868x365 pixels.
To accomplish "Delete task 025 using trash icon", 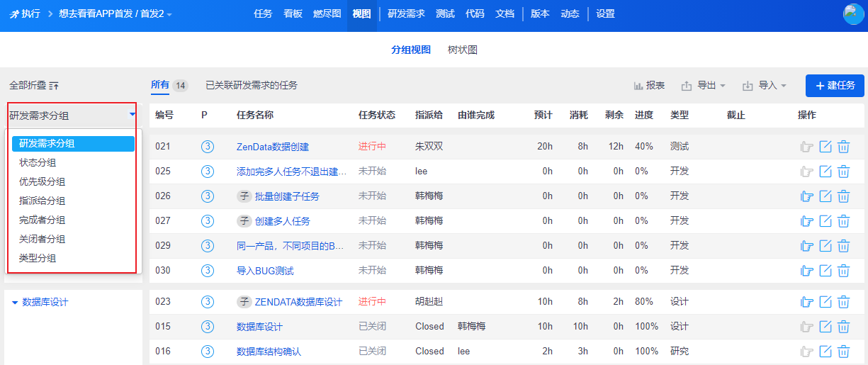I will coord(843,172).
